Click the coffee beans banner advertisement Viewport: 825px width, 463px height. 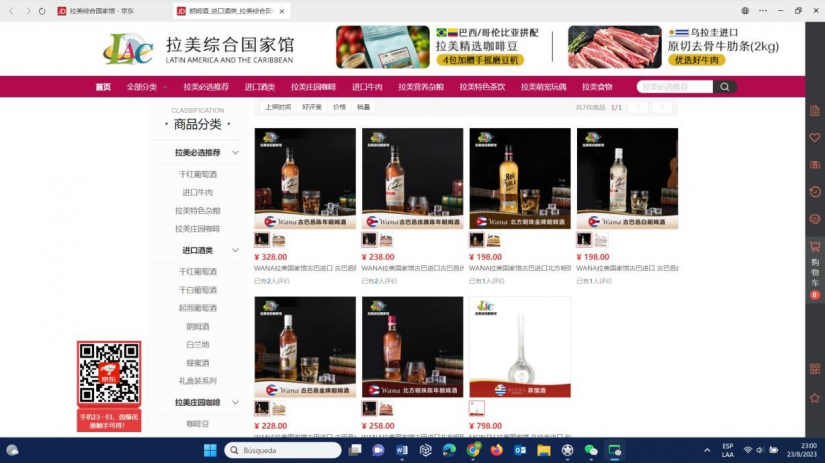[439, 47]
